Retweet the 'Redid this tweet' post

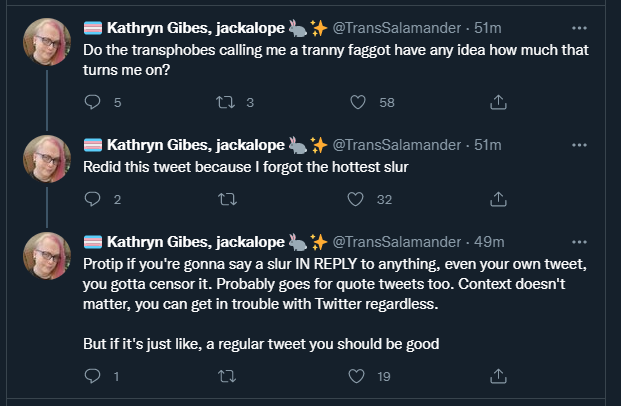227,199
